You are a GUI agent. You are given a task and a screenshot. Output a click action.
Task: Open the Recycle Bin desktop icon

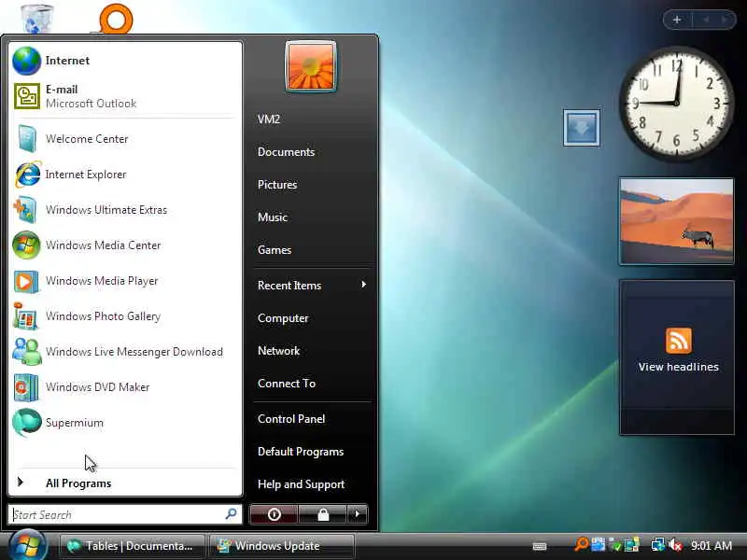coord(37,18)
